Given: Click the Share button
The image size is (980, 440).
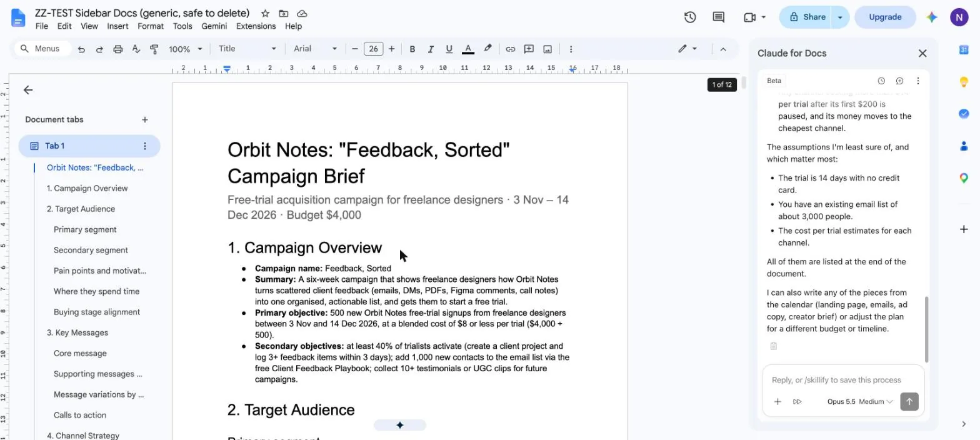Looking at the screenshot, I should pyautogui.click(x=806, y=17).
